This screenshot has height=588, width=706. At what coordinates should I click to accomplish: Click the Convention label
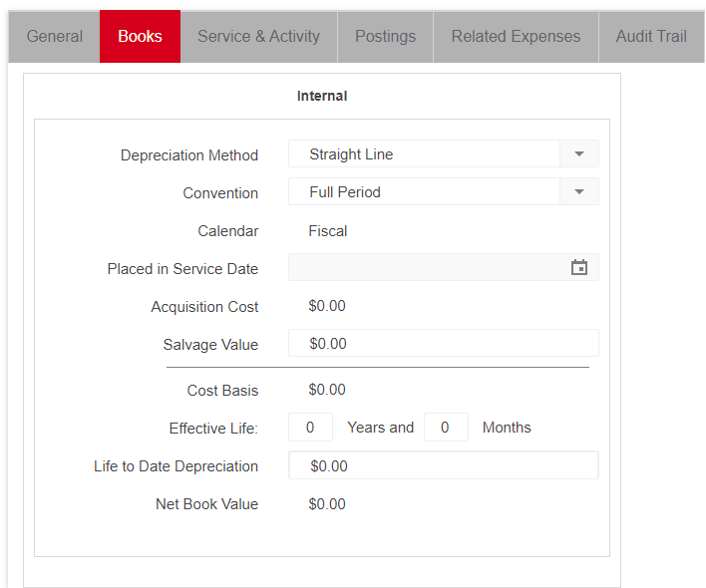click(220, 193)
